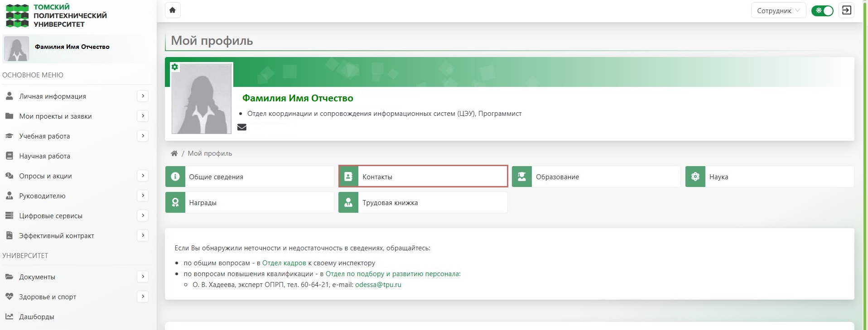Click the green profile name heading

coord(298,98)
